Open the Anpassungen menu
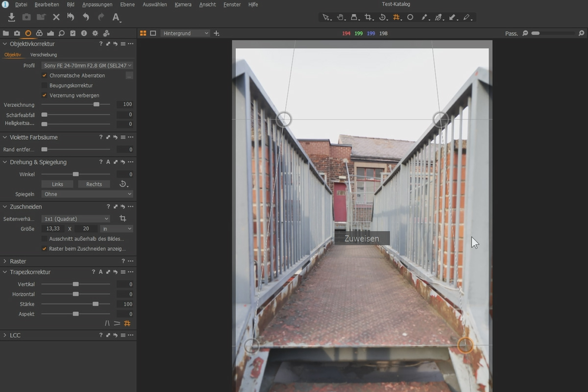Image resolution: width=588 pixels, height=392 pixels. [97, 4]
